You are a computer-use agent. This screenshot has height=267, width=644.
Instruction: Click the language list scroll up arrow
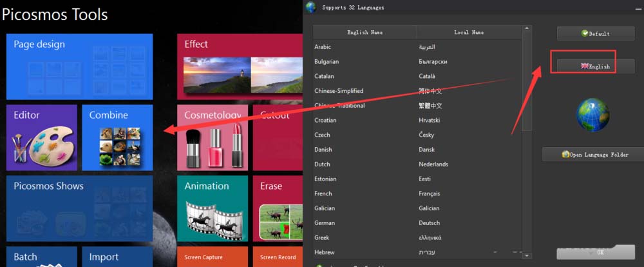(x=527, y=29)
